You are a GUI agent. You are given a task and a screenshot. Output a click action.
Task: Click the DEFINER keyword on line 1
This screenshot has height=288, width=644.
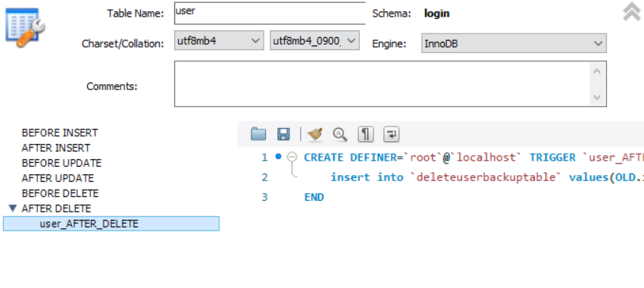pos(374,158)
